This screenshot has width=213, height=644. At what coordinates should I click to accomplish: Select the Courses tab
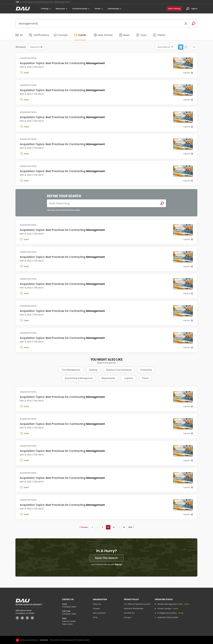click(61, 35)
